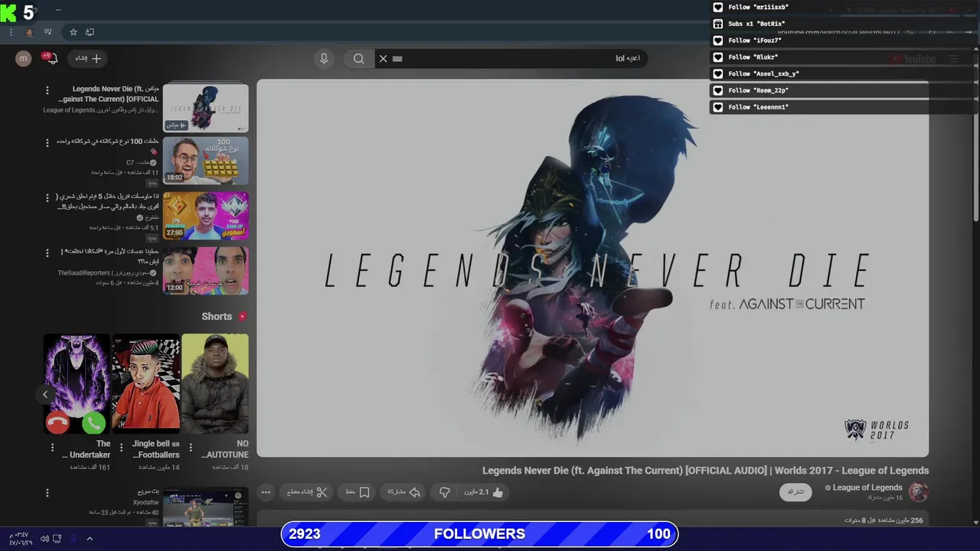
Task: Create a clip with scissors button
Action: (307, 492)
